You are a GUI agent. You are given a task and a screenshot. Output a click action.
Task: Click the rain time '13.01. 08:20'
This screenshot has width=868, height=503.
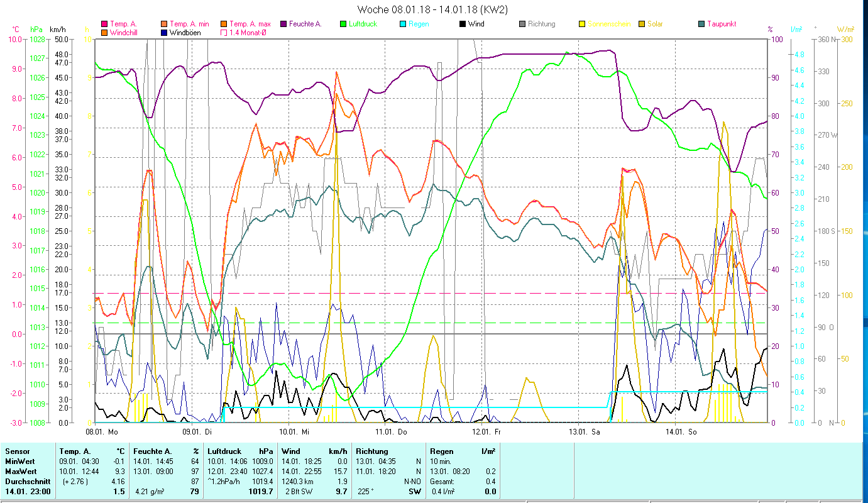click(x=451, y=472)
